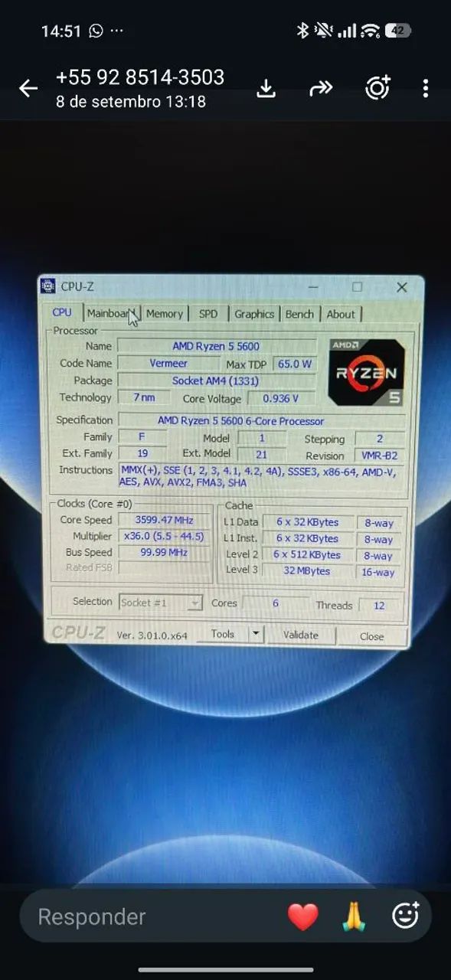React with the red heart emoji
Viewport: 451px width, 980px height.
pos(302,916)
